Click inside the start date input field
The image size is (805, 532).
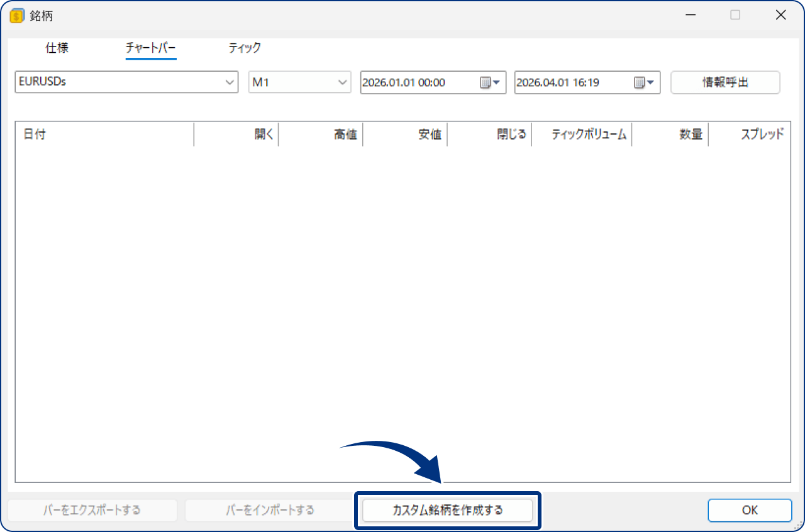tap(409, 82)
